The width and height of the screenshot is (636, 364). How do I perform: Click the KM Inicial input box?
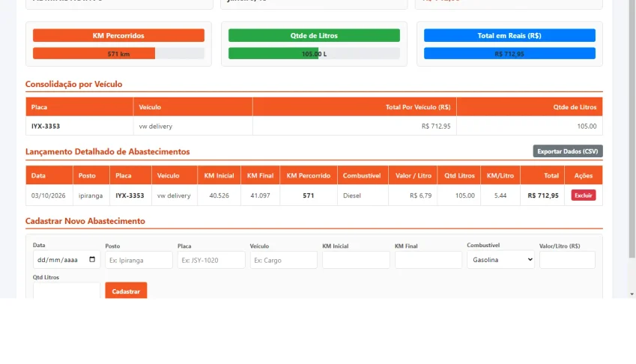click(356, 260)
